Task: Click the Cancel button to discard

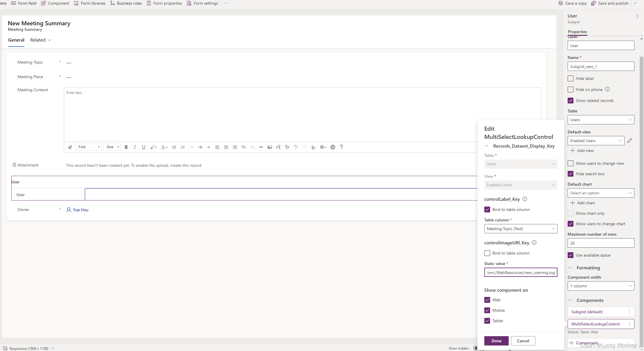Action: tap(523, 341)
